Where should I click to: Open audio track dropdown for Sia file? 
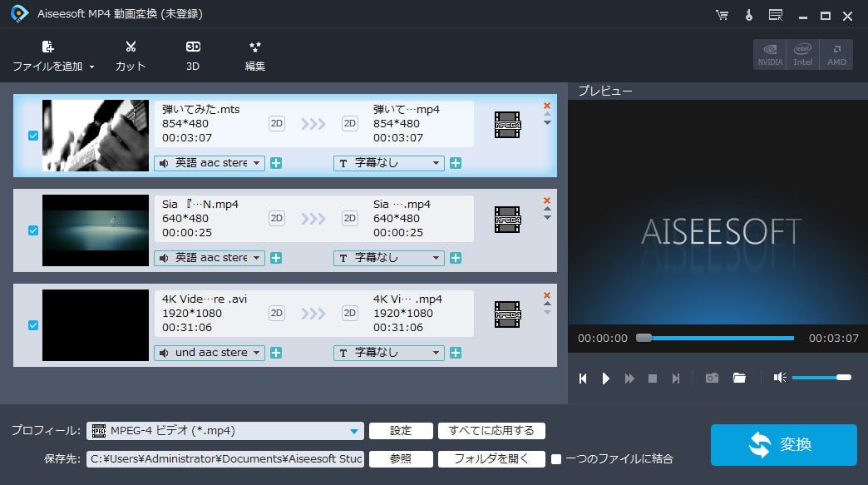(x=210, y=258)
